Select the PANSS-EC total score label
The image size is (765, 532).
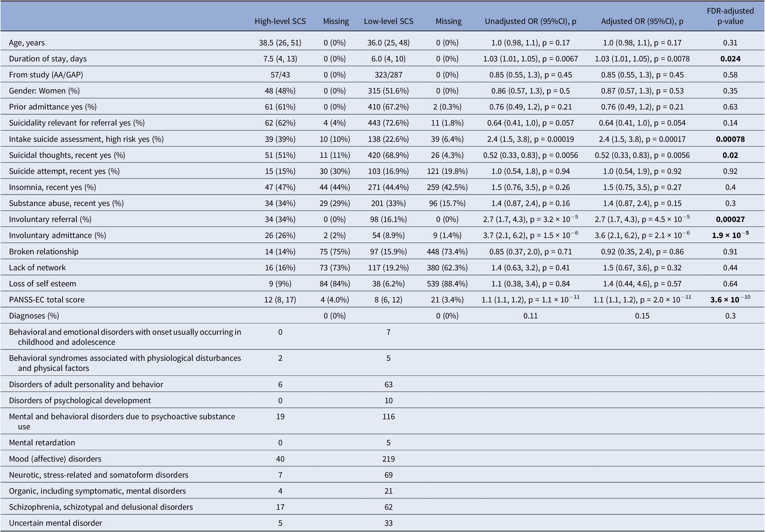pos(47,299)
